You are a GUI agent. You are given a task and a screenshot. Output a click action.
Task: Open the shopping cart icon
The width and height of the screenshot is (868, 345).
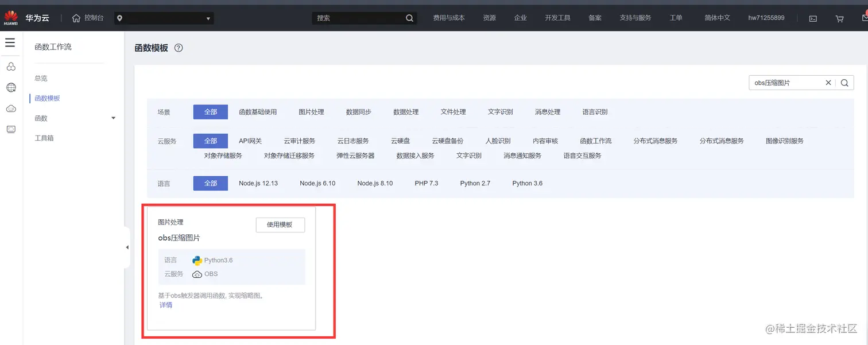point(839,18)
